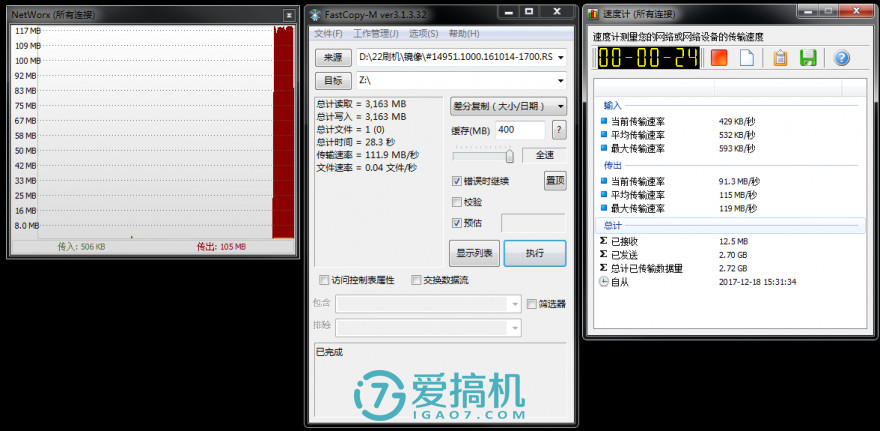Screen dimensions: 880x431
Task: Click 传出: 105 MB in NetWorx
Action: 221,246
